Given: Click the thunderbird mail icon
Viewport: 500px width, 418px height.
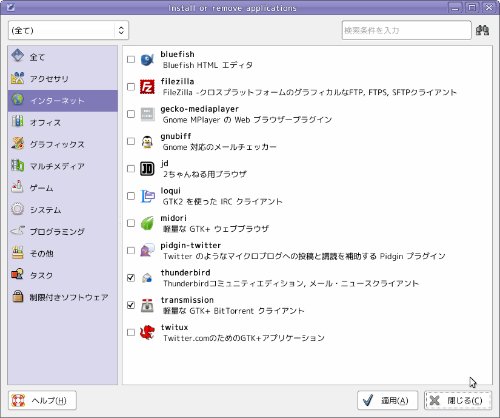Looking at the screenshot, I should point(147,278).
